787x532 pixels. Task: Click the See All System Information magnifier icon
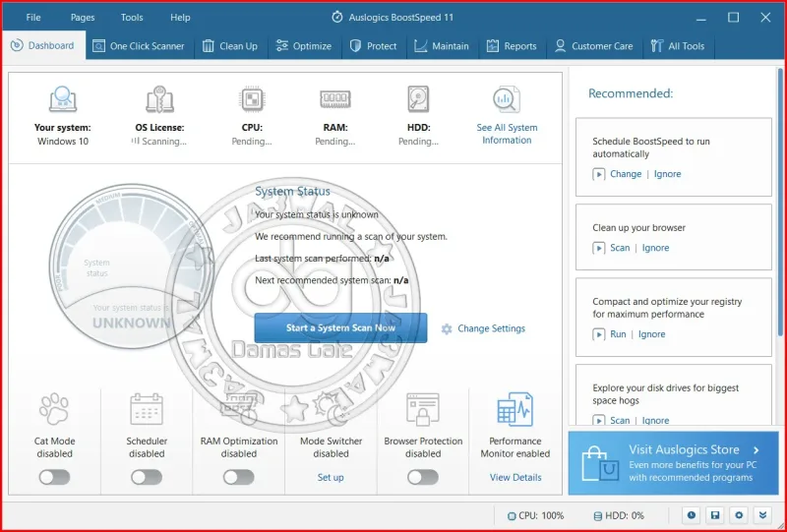pyautogui.click(x=506, y=99)
